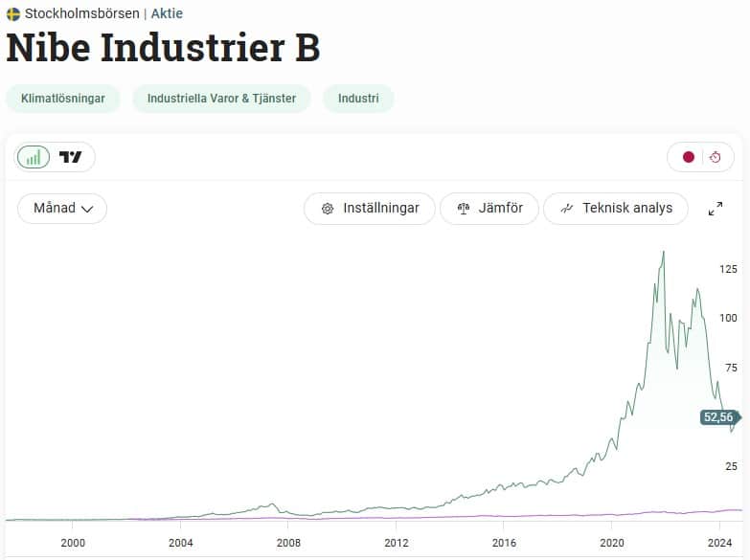Click the Swedish flag icon

pyautogui.click(x=13, y=14)
